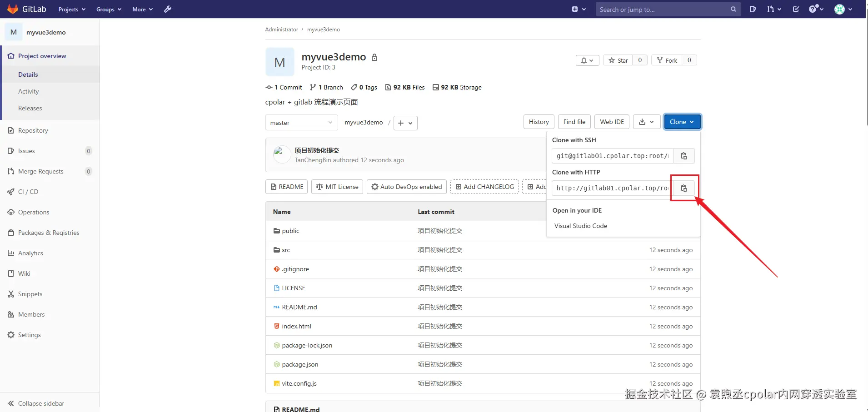This screenshot has width=868, height=412.
Task: Open the Web IDE
Action: click(x=612, y=122)
